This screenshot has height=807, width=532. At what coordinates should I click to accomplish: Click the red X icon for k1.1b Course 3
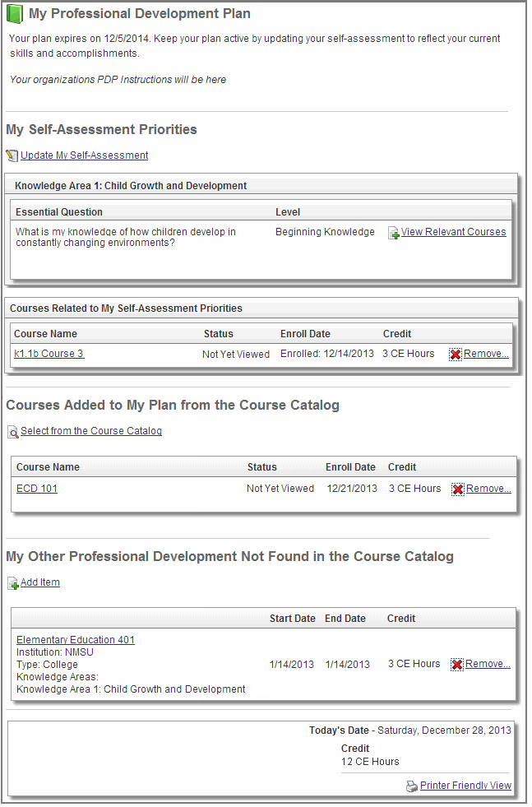pos(456,355)
